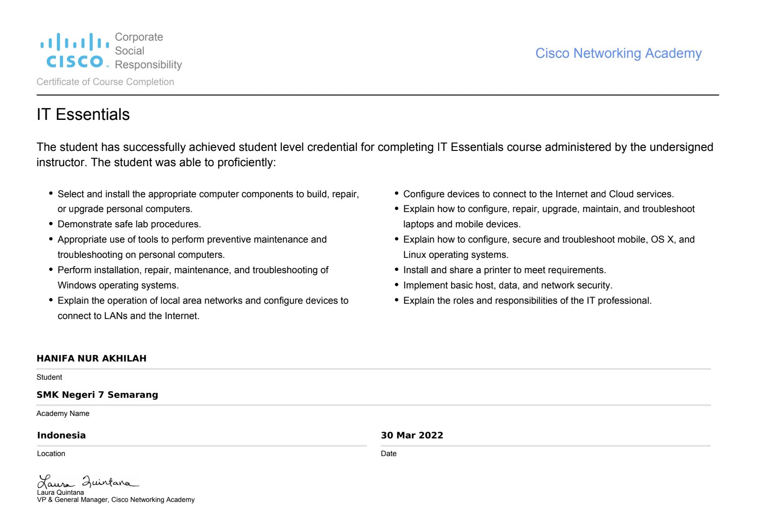Image resolution: width=757 pixels, height=532 pixels.
Task: Click the Academy Name field label
Action: point(63,414)
